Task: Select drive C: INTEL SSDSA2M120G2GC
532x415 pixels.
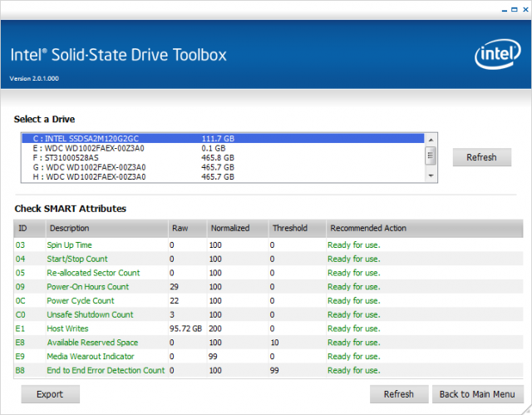Action: pos(223,138)
